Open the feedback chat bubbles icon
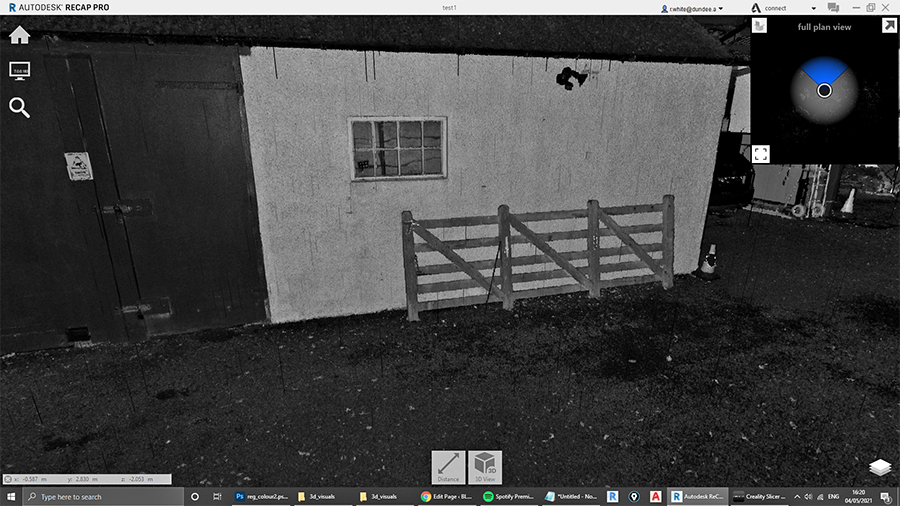900x506 pixels. [x=833, y=8]
